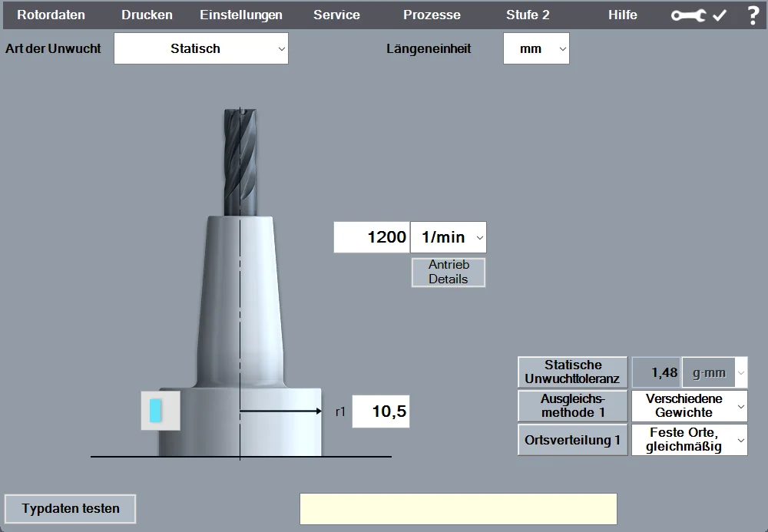Click the cyan correction plane marker
768x532 pixels.
156,410
